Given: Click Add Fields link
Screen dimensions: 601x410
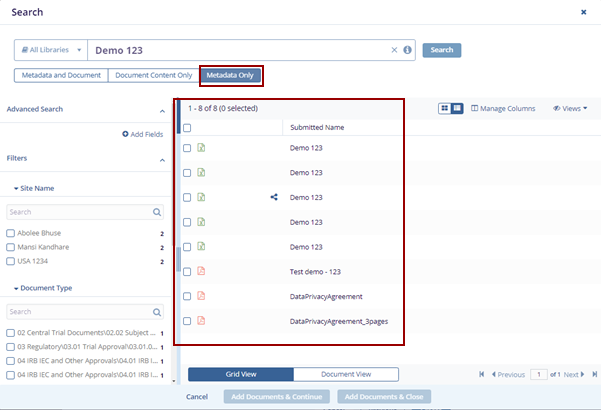Looking at the screenshot, I should (x=142, y=133).
